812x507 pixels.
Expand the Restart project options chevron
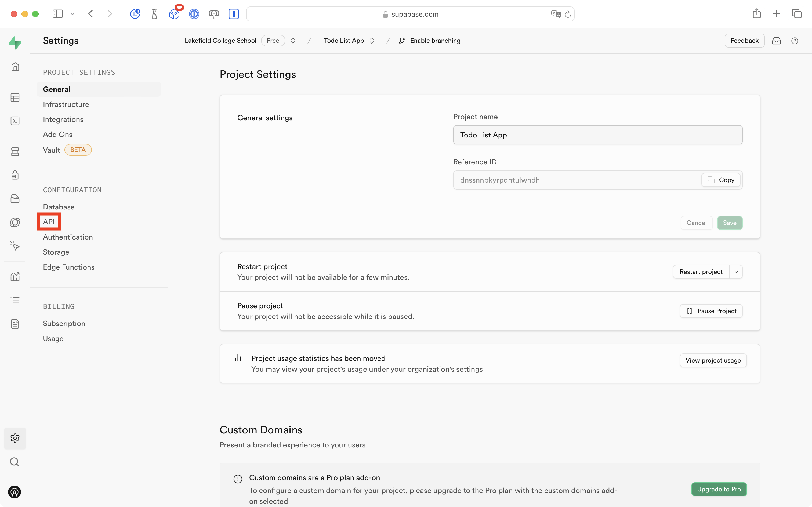click(736, 271)
